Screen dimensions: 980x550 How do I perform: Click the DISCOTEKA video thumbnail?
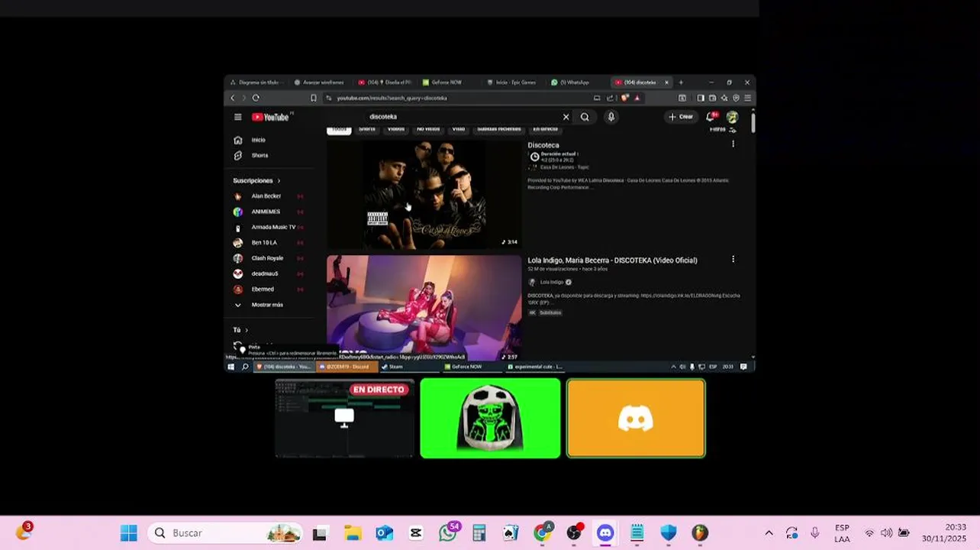(x=424, y=308)
